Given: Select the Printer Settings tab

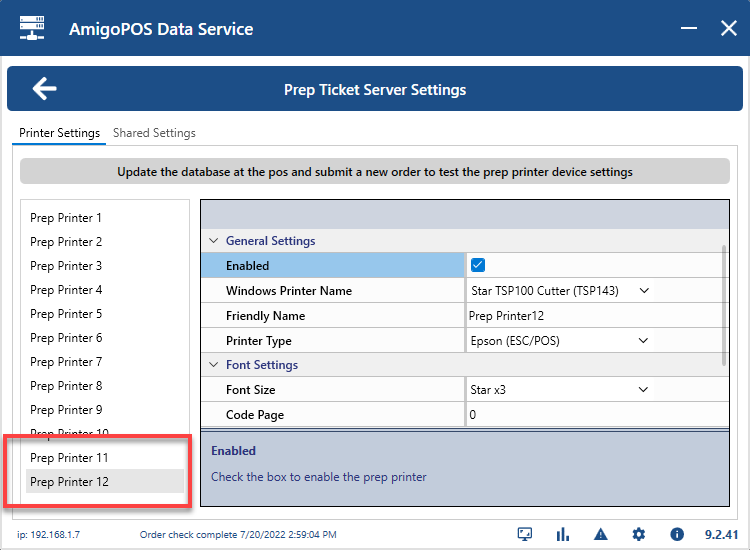Looking at the screenshot, I should 60,133.
